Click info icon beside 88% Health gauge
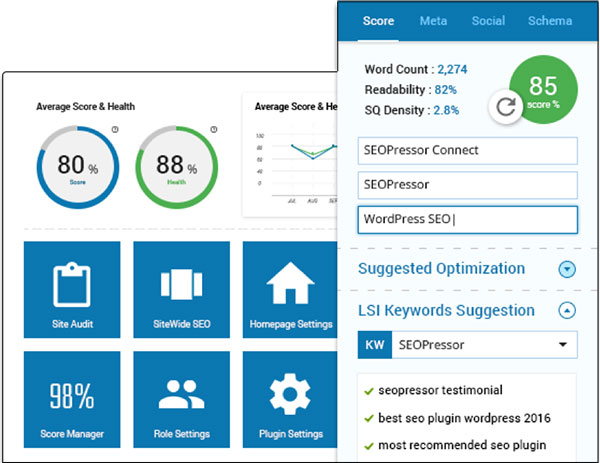 click(x=214, y=129)
